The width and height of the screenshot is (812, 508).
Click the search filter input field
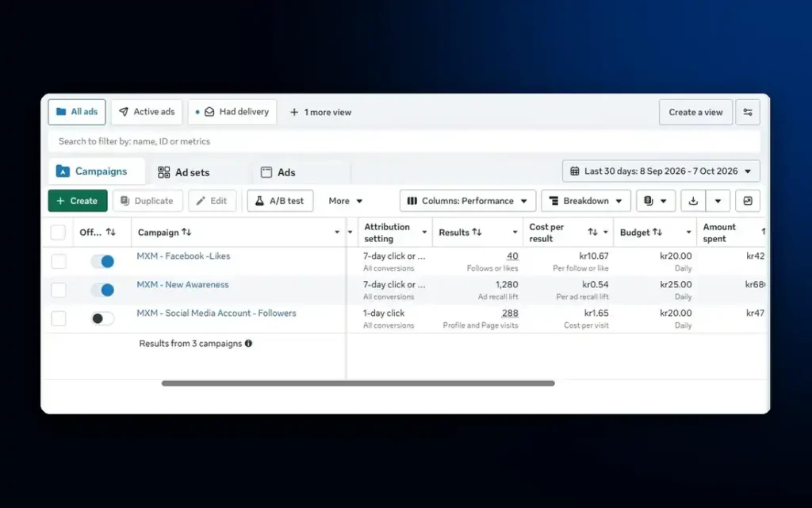[x=404, y=141]
